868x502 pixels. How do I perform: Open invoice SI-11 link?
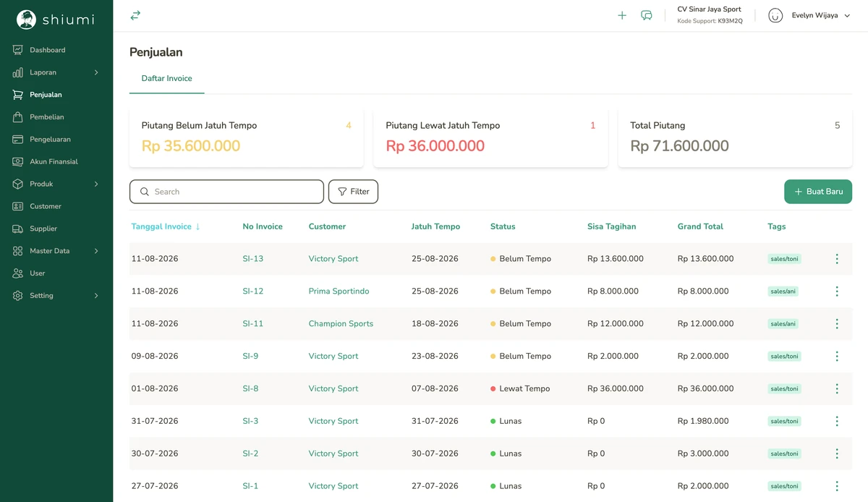(253, 324)
